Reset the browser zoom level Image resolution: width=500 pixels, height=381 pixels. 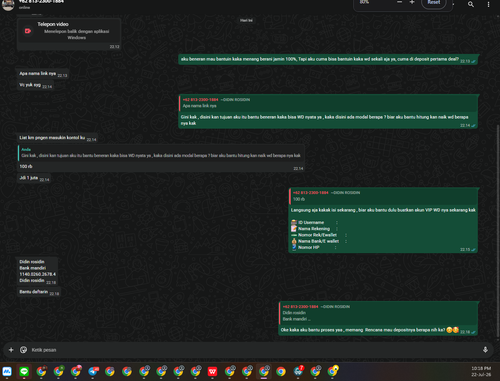(434, 3)
